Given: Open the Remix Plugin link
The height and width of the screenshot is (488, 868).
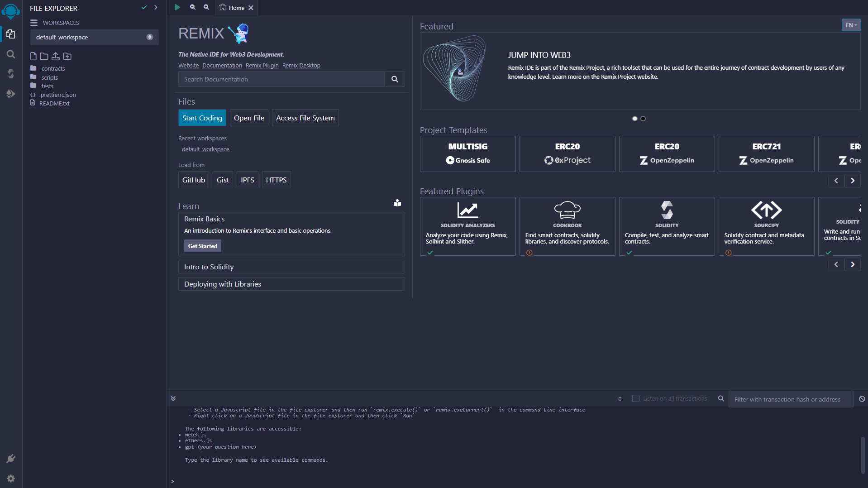Looking at the screenshot, I should 262,65.
